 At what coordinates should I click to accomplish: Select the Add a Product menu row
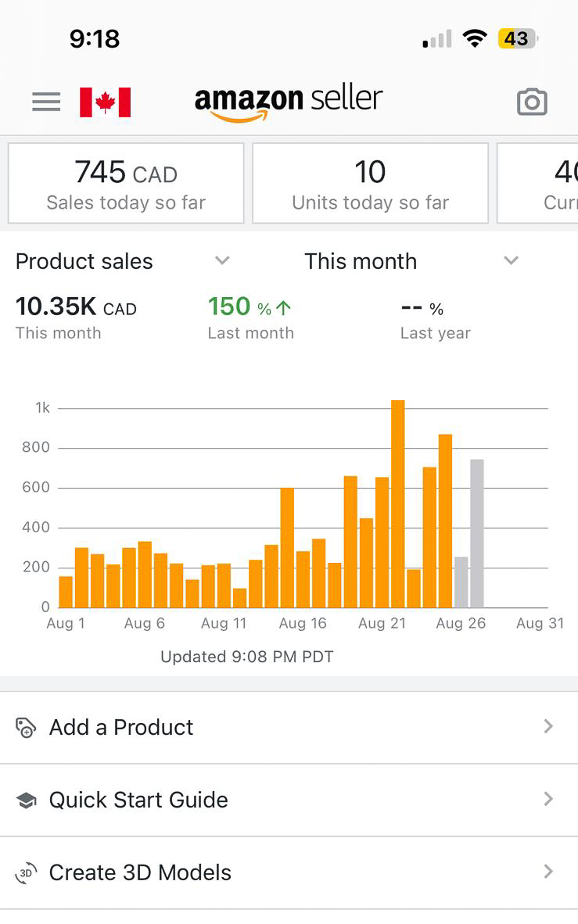(x=289, y=728)
